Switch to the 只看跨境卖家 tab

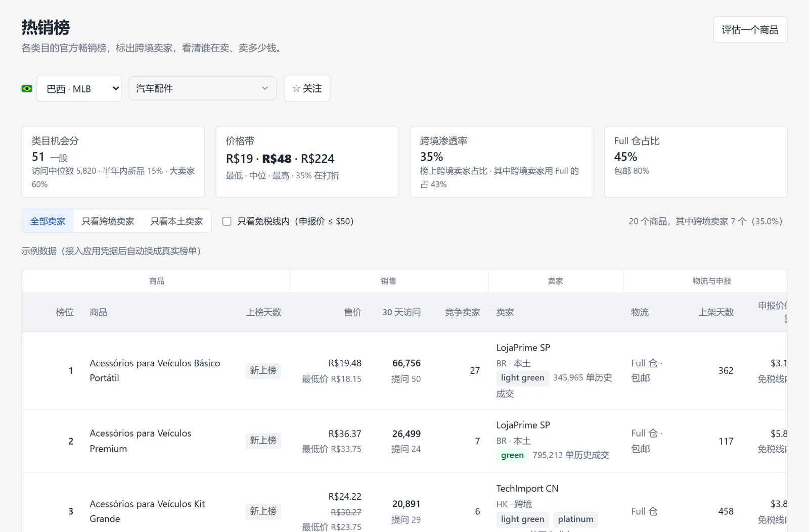pos(108,221)
